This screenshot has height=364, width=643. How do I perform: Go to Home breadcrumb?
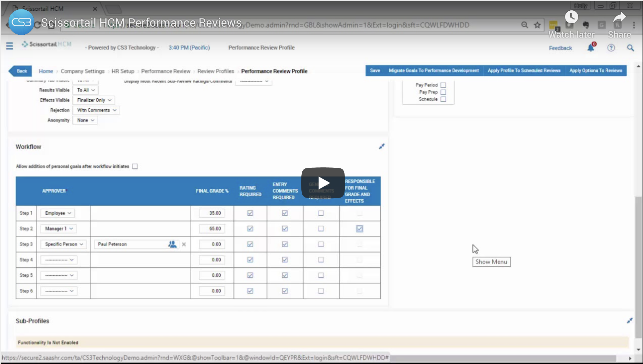[x=46, y=71]
